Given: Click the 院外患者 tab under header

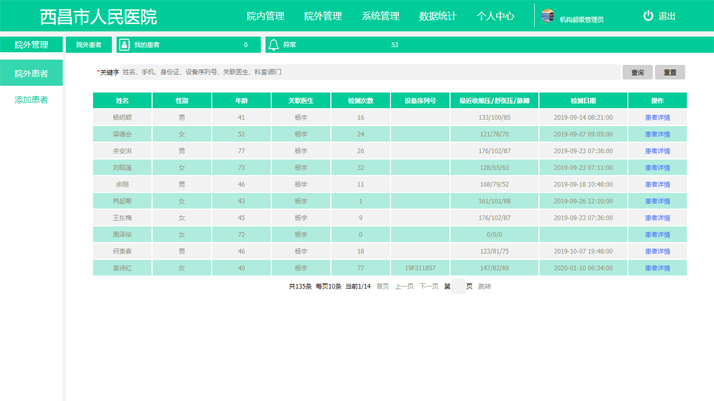Looking at the screenshot, I should point(89,45).
